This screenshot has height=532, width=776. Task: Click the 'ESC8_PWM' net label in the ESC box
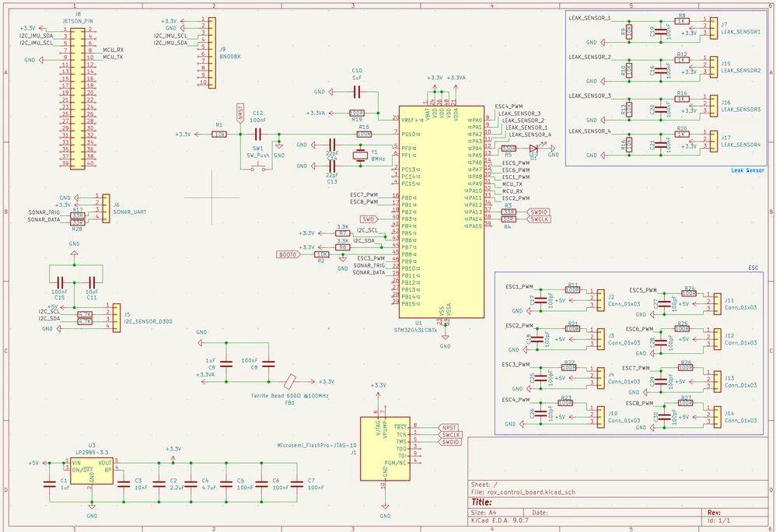coord(639,404)
